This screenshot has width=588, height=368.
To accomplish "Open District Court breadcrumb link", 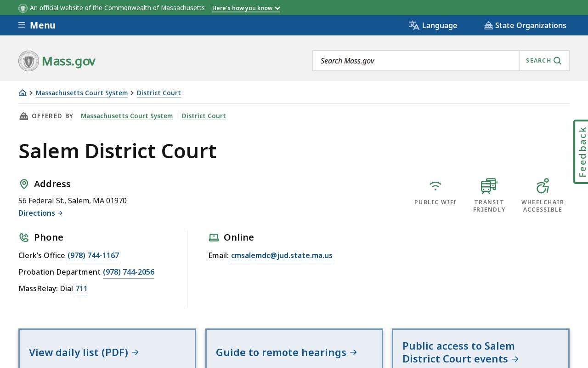I will point(159,93).
